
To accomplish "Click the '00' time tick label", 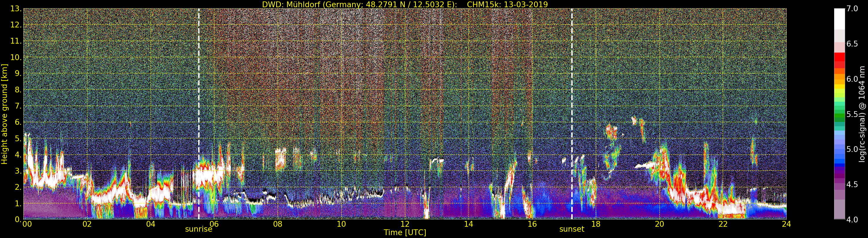I will click(27, 224).
